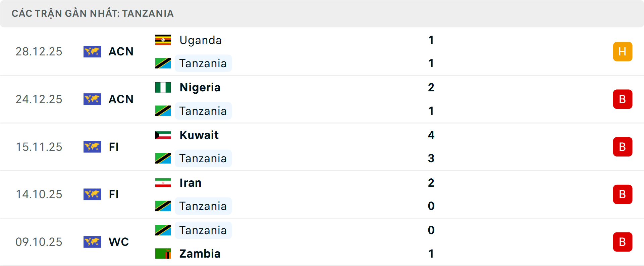
Task: Click the red B badge on the Kuwait row
Action: coord(623,147)
